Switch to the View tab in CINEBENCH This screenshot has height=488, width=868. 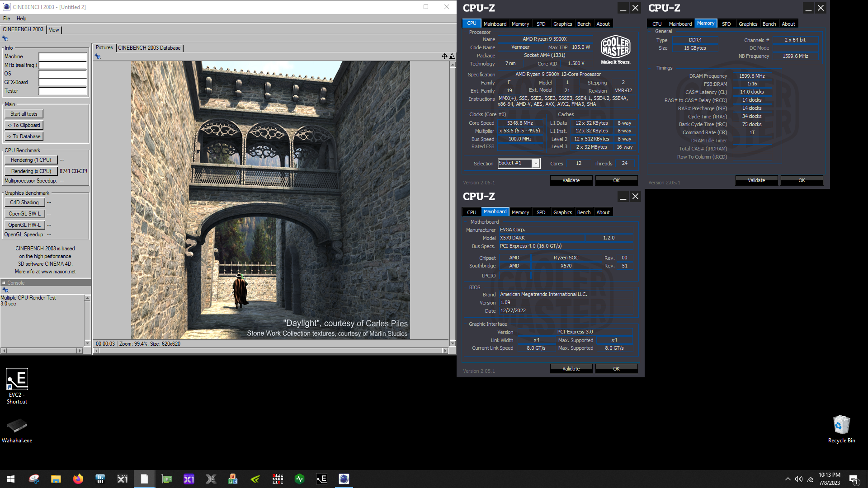54,30
